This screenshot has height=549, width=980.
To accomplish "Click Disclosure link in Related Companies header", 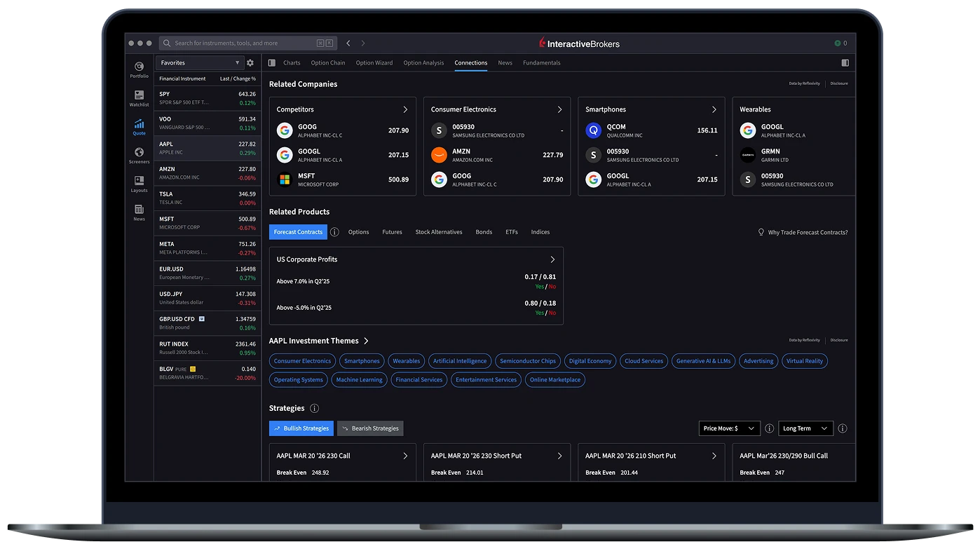I will 839,83.
